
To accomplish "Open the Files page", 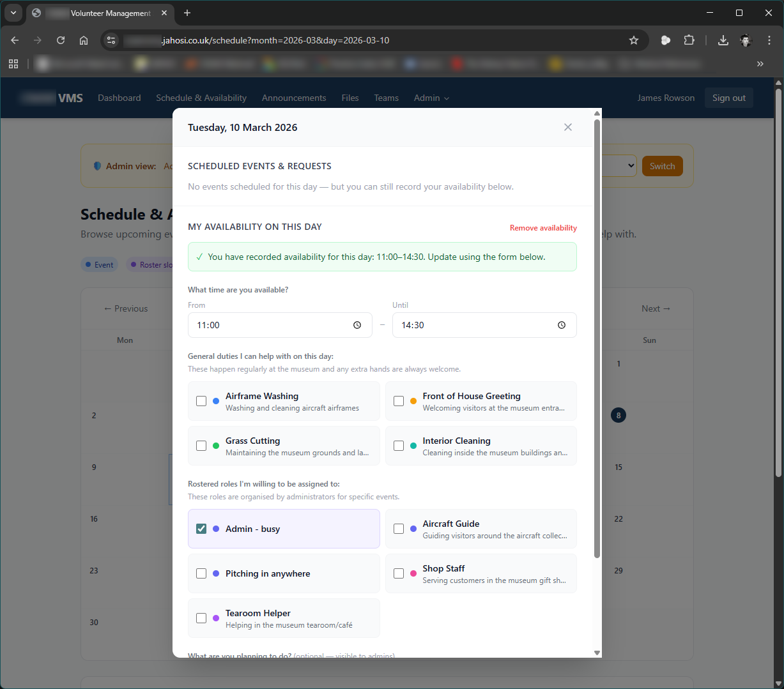I will [350, 98].
